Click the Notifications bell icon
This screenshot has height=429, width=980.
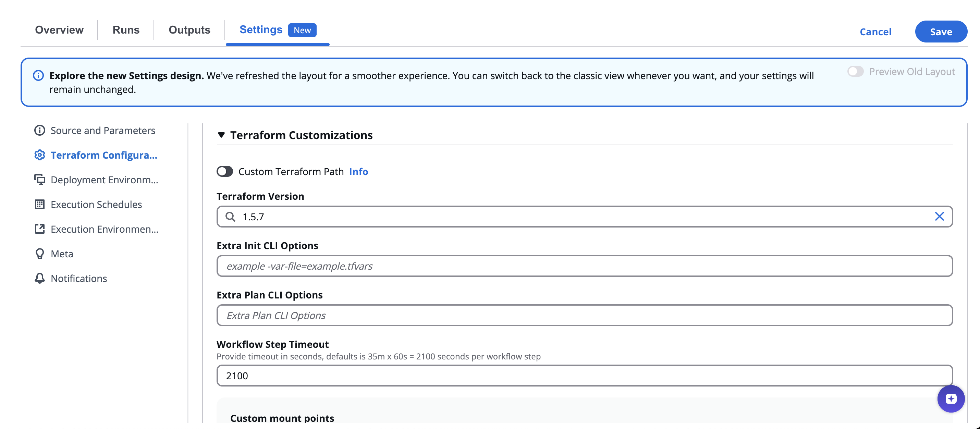tap(39, 278)
